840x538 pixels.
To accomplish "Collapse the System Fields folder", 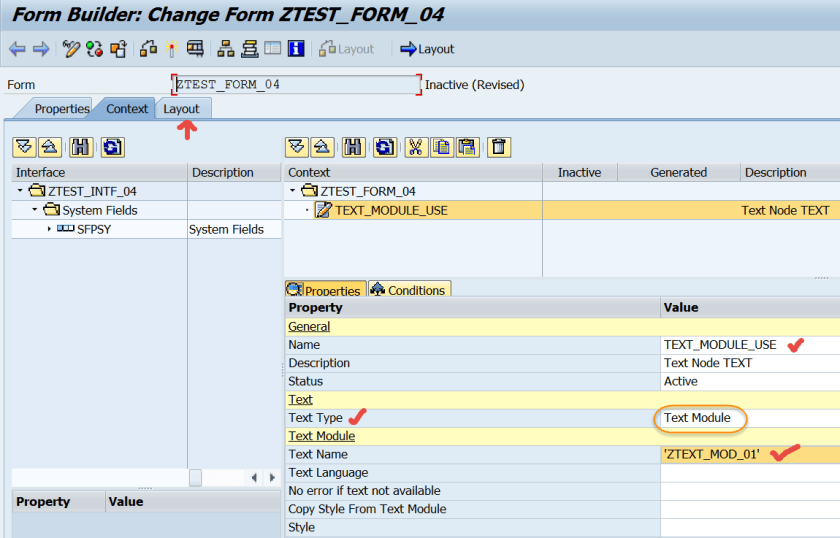I will 34,210.
